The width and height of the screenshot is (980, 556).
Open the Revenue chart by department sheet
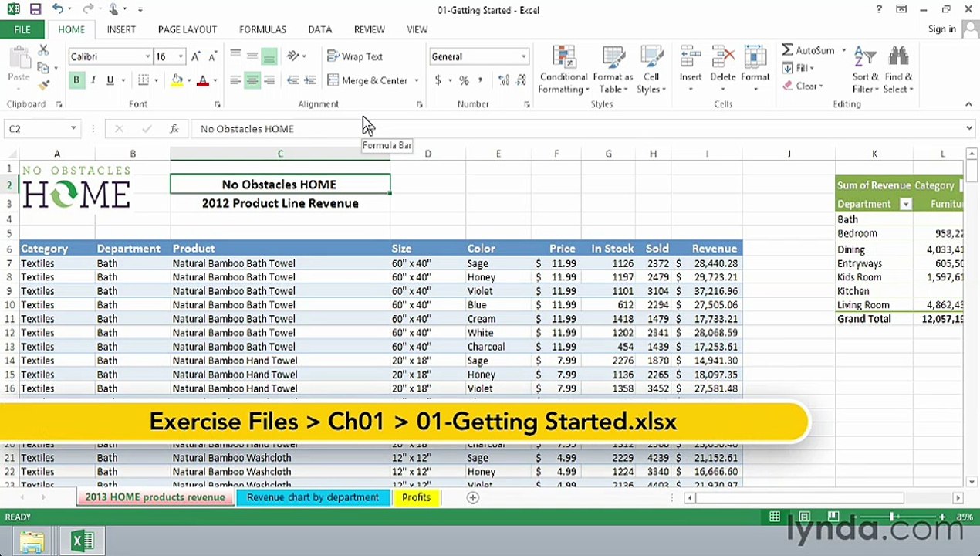(x=313, y=497)
